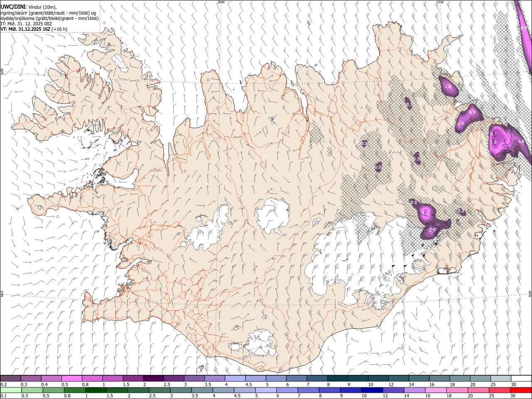Screen dimensions: 532x399
Task: Click the 25 label under the top scale
Action: coord(493,384)
